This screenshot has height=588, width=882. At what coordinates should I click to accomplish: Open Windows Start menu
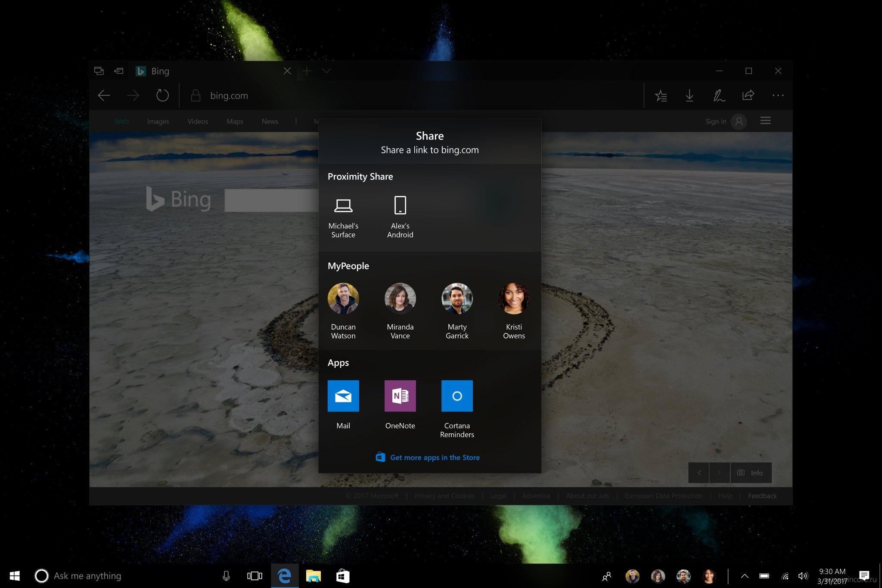(x=15, y=576)
